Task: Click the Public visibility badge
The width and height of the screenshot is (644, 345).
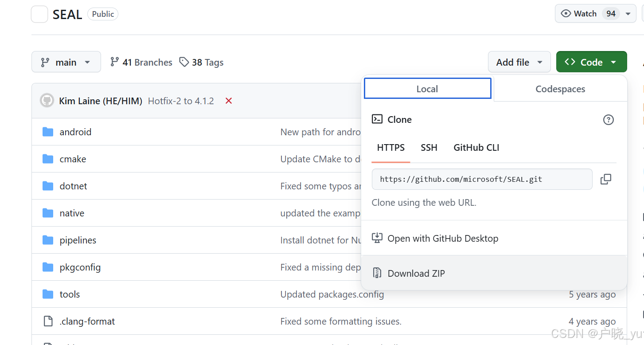Action: [103, 14]
